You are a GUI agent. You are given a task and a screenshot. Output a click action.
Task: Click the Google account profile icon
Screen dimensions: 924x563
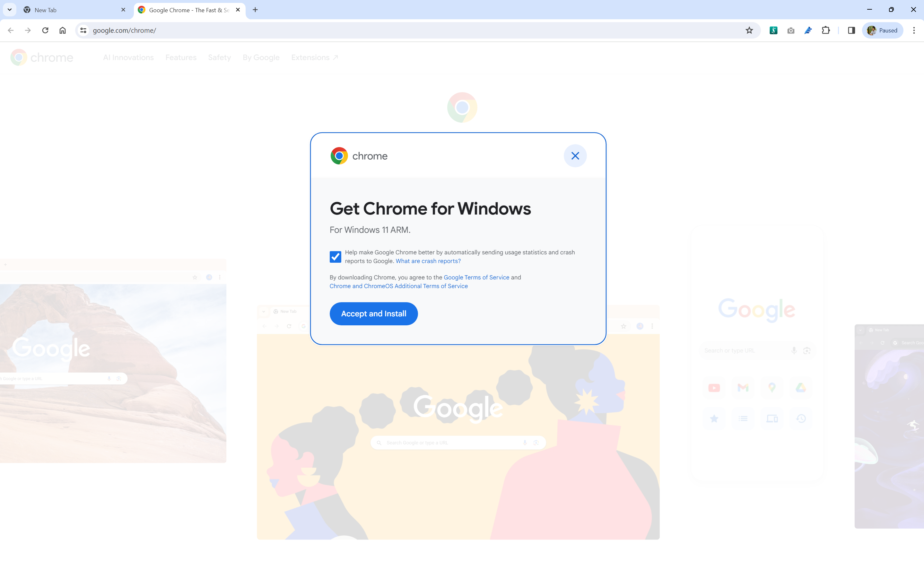[x=873, y=31]
